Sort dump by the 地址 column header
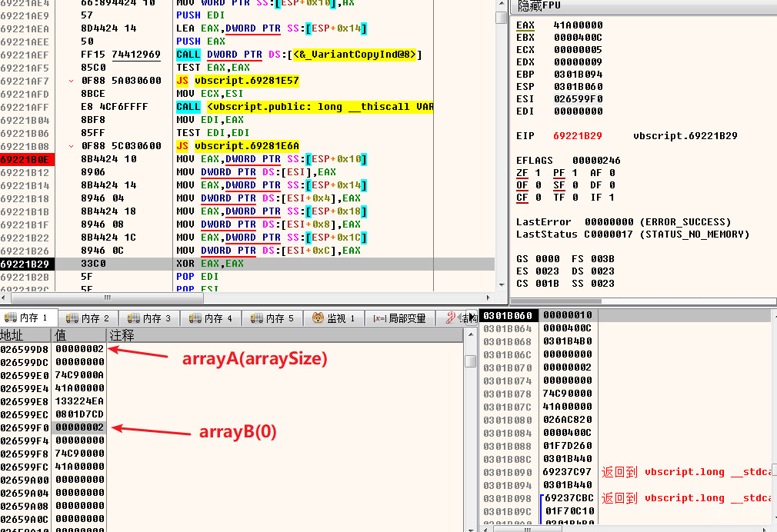The height and width of the screenshot is (532, 777). [x=25, y=335]
